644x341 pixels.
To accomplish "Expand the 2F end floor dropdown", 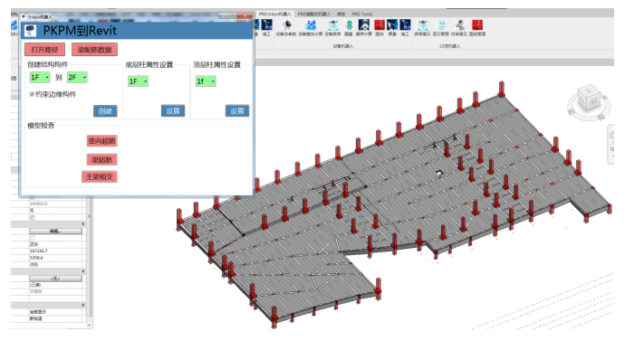I will click(x=77, y=77).
